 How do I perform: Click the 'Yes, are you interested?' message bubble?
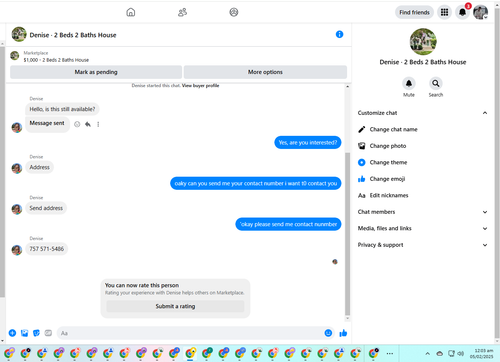point(308,143)
